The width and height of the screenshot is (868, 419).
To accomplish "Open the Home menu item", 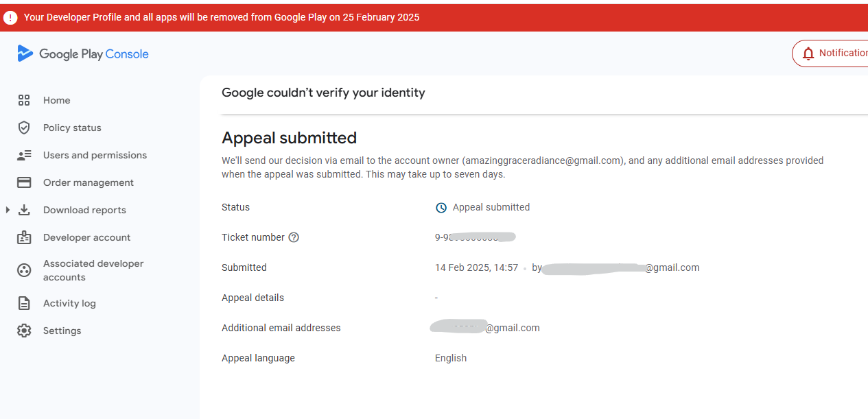I will 57,100.
